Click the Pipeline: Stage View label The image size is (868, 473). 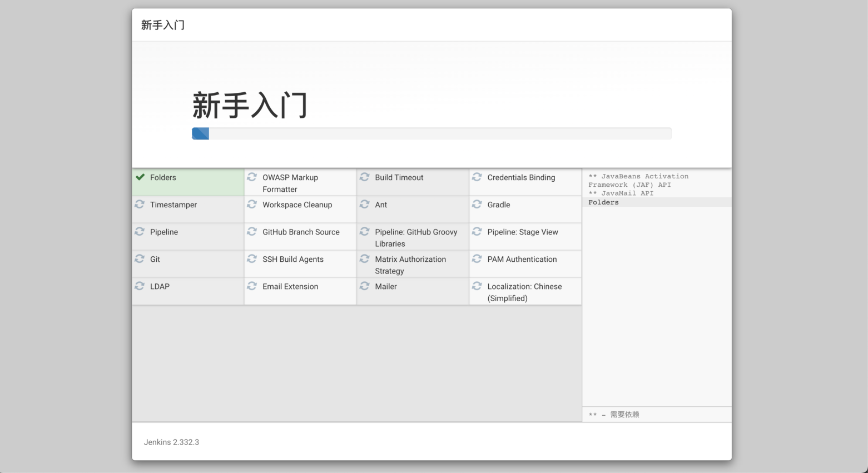click(523, 232)
